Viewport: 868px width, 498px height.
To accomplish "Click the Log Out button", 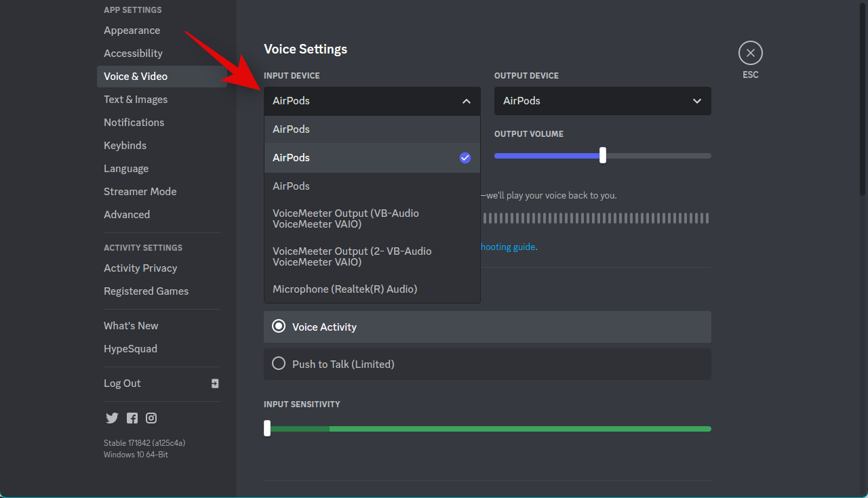I will click(x=123, y=383).
